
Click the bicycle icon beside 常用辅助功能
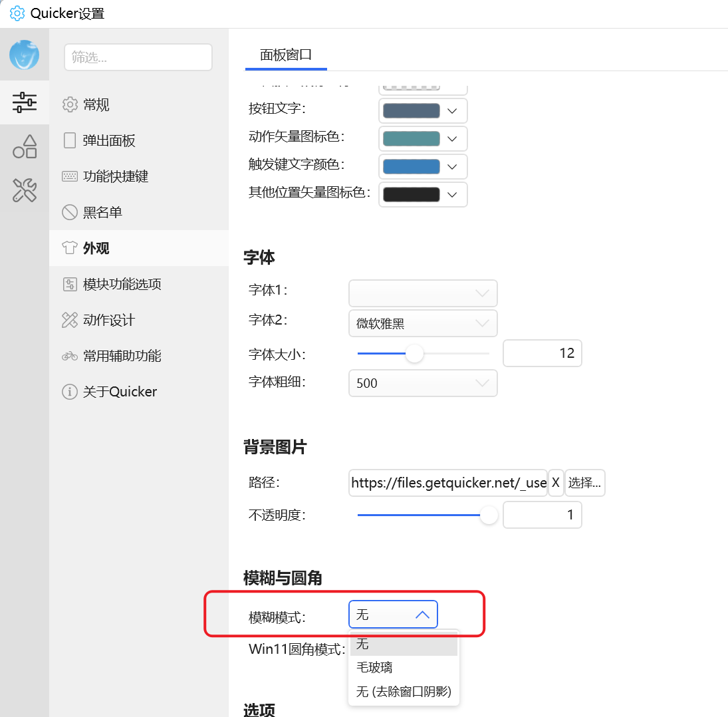click(x=70, y=357)
